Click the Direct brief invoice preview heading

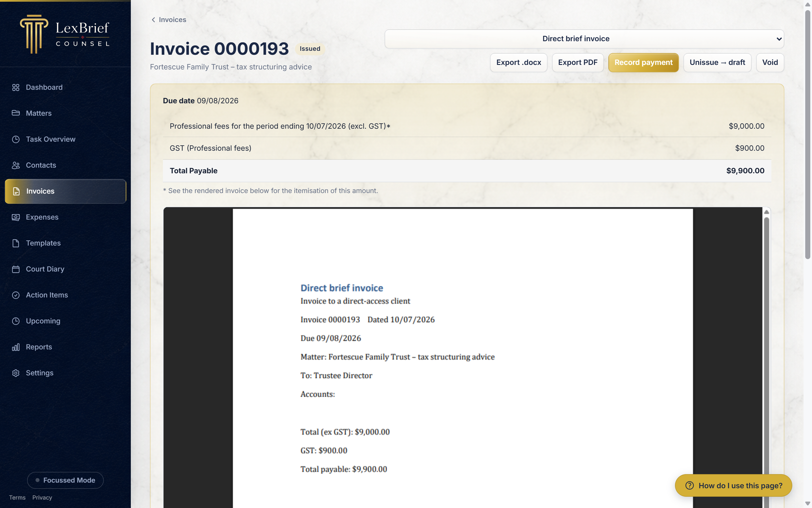[342, 288]
